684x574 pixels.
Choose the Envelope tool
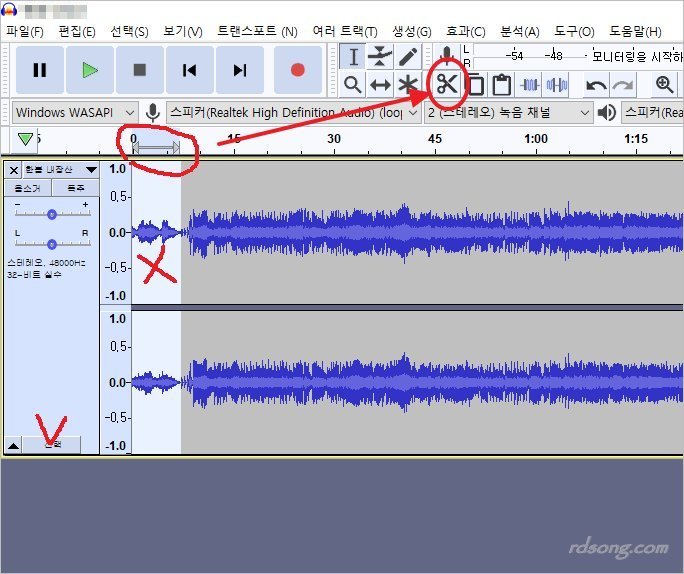[380, 56]
